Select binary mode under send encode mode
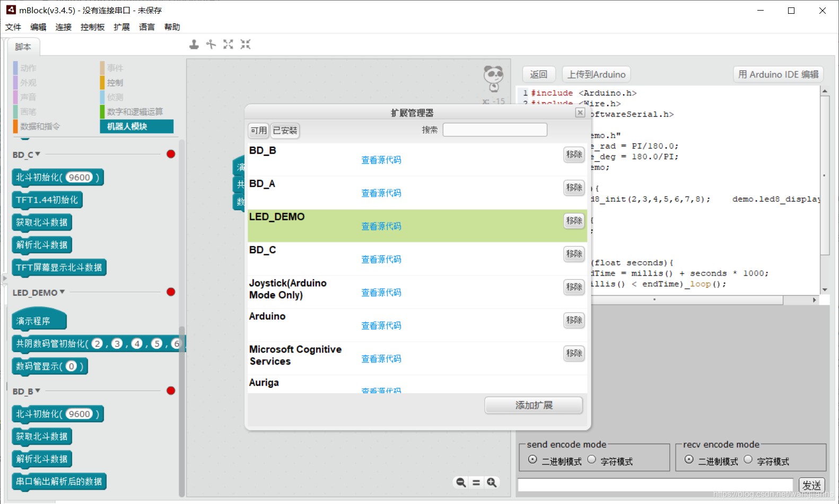This screenshot has width=839, height=504. (x=532, y=459)
